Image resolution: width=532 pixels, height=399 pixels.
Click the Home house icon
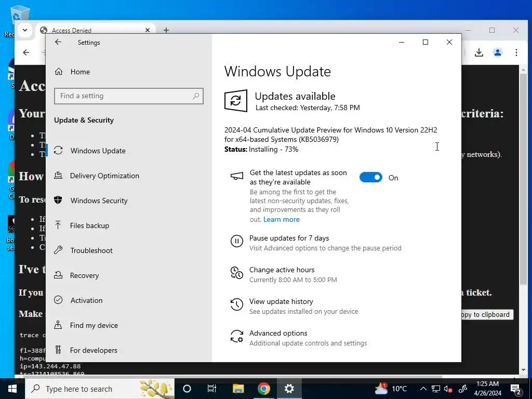[x=59, y=71]
